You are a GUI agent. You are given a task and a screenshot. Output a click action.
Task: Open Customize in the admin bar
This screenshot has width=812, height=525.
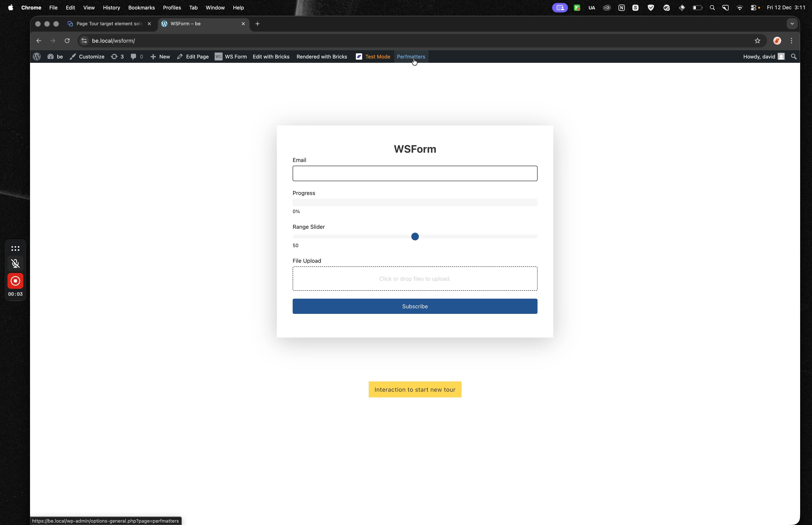pyautogui.click(x=87, y=57)
